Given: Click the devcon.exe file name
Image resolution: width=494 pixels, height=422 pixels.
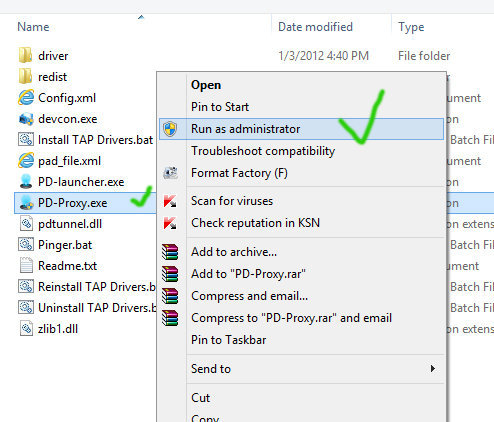Looking at the screenshot, I should (x=68, y=119).
